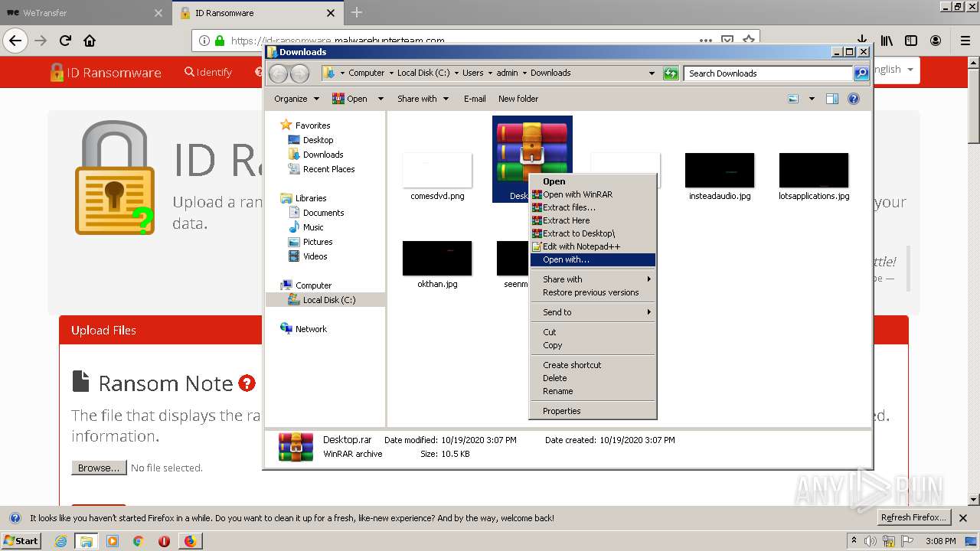Click "Delete" in the context menu

click(x=593, y=378)
